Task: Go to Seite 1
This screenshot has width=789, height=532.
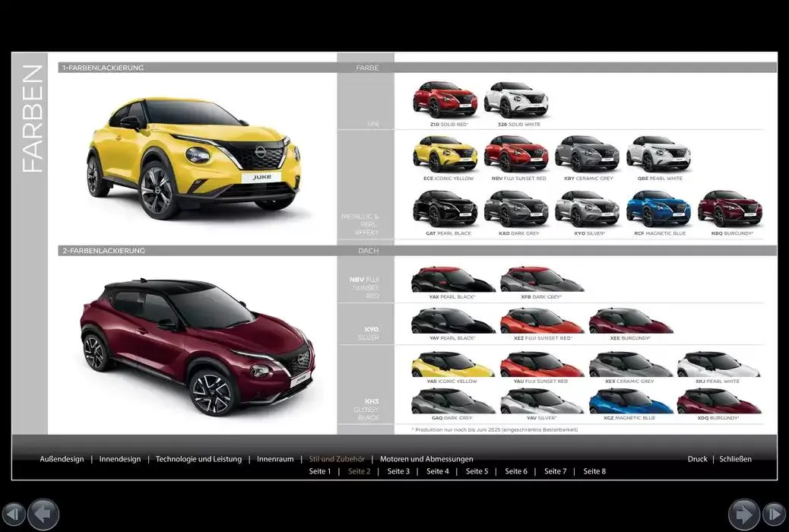Action: [320, 471]
